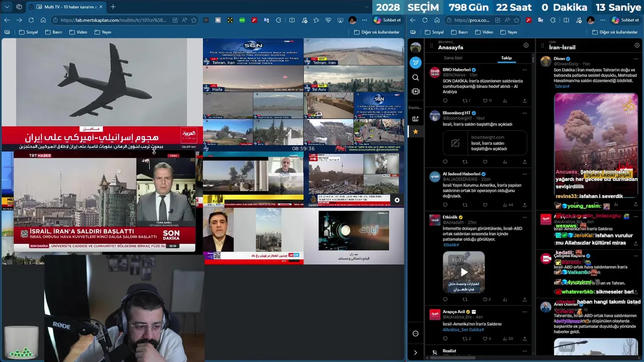Screen dimensions: 644x362
Task: Open Etkinlik# link in Etkinlik post
Action: [451, 245]
